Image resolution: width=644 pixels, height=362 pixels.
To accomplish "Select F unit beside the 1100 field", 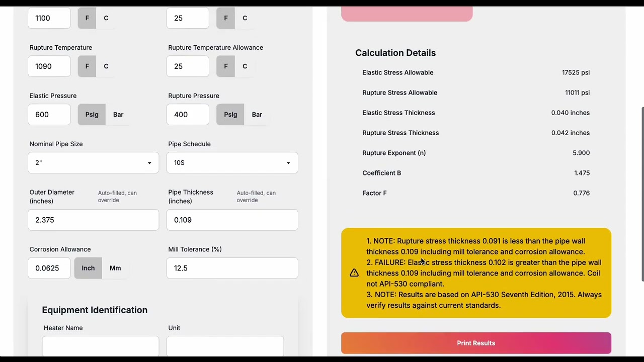I will coord(87,18).
